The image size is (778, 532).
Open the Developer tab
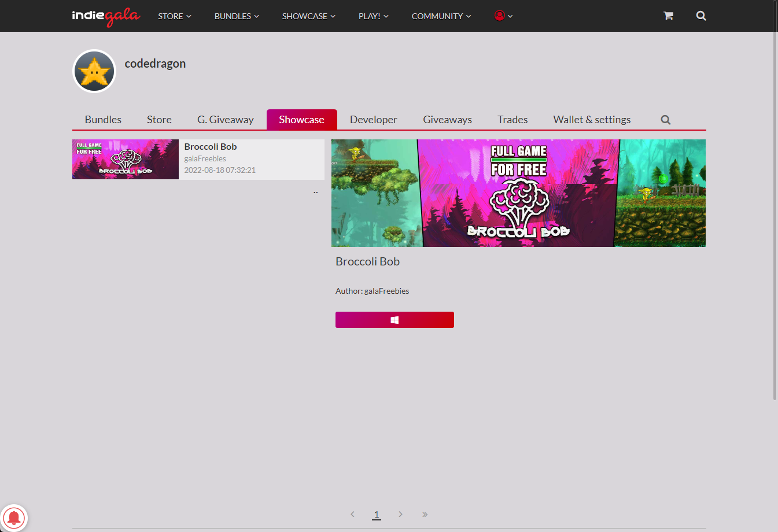[x=374, y=120]
